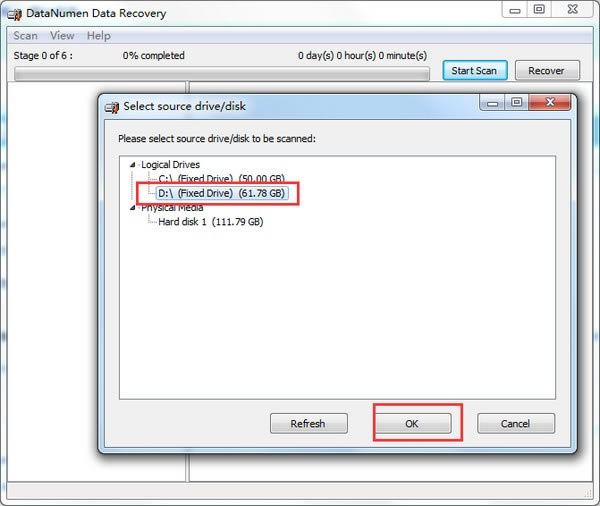
Task: Click the '0% completed' text
Action: pos(153,55)
